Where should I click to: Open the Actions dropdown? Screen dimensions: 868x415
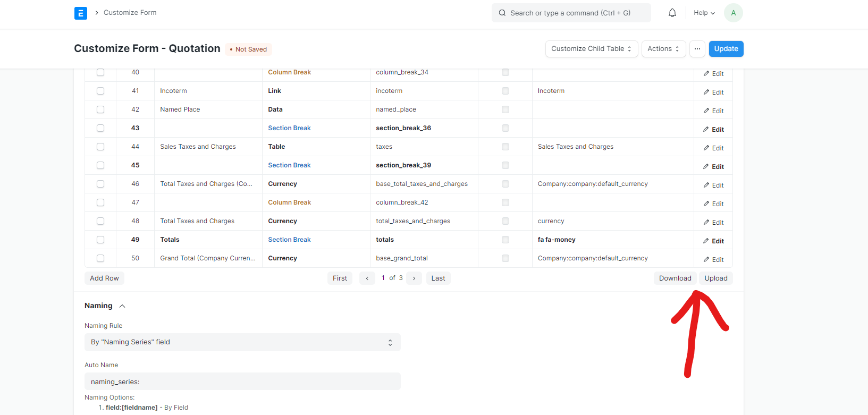click(663, 49)
